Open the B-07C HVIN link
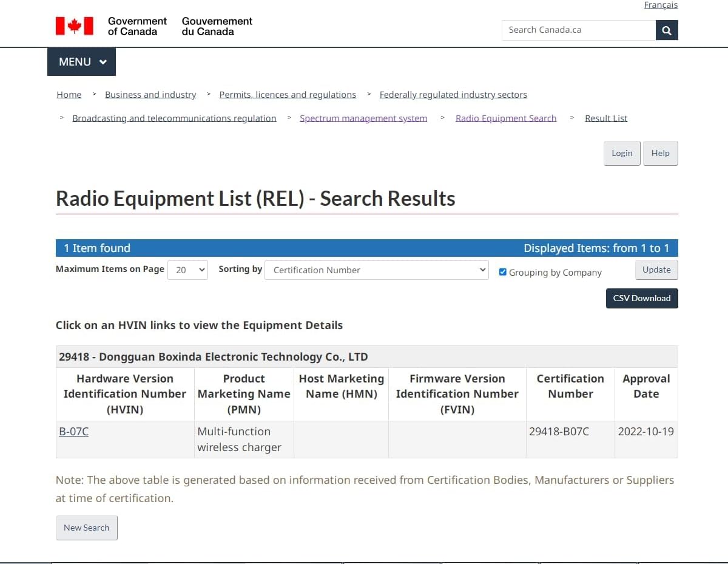Image resolution: width=728 pixels, height=564 pixels. pos(73,432)
